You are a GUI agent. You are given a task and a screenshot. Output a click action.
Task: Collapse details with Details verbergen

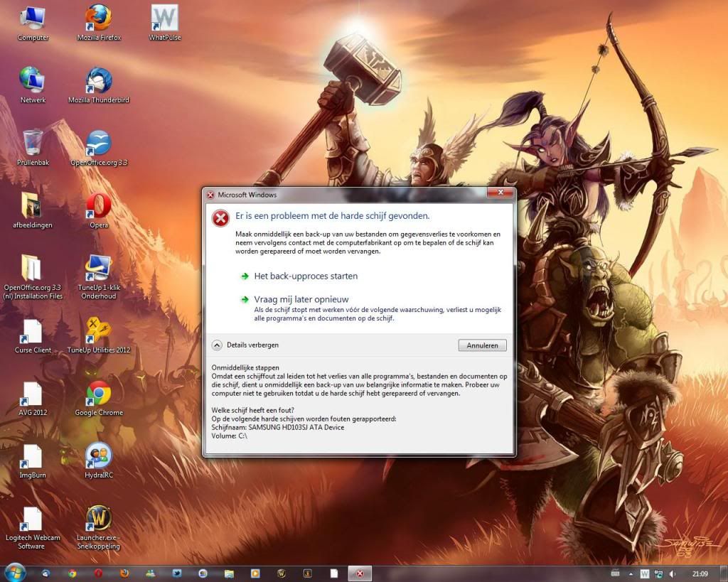pyautogui.click(x=245, y=345)
